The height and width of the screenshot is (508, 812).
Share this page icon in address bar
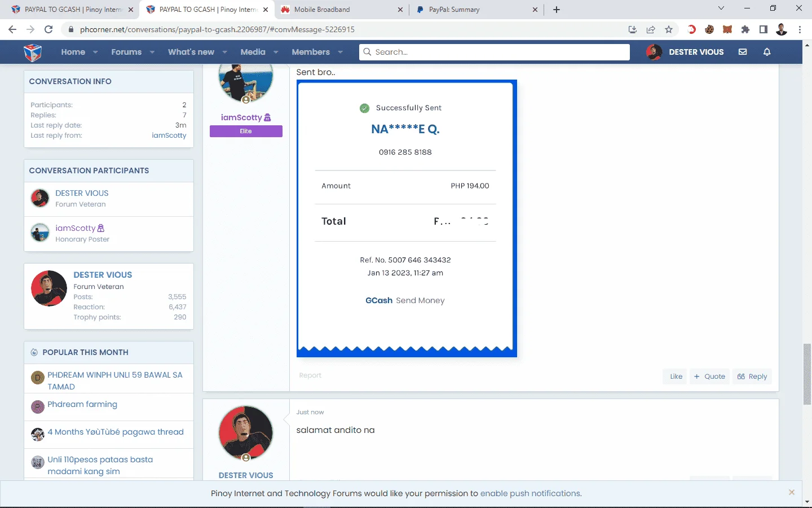click(x=651, y=29)
